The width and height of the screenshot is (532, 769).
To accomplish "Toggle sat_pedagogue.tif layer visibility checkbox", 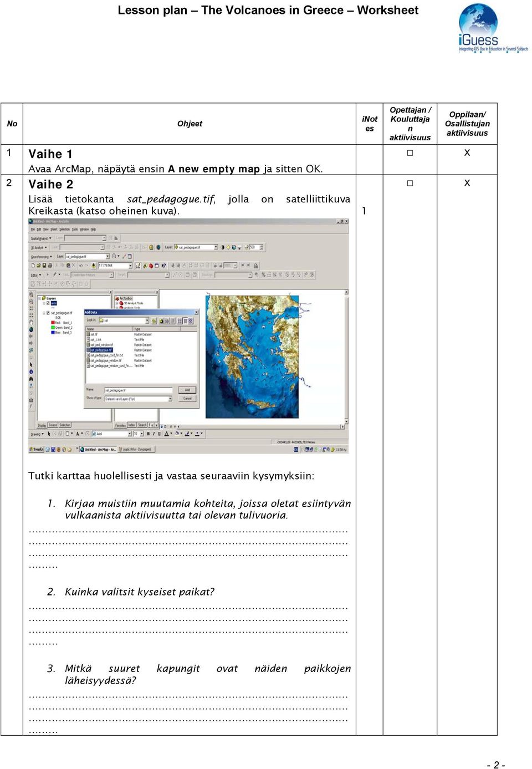I will 48,313.
